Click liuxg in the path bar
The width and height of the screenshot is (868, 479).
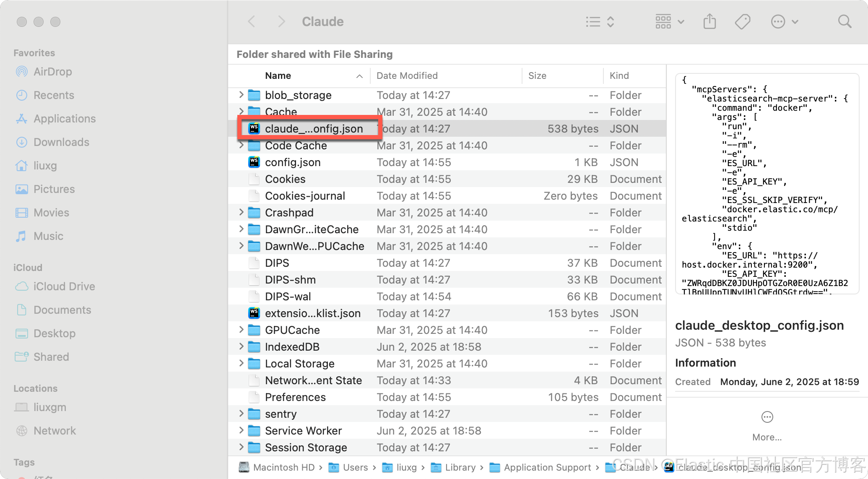400,467
